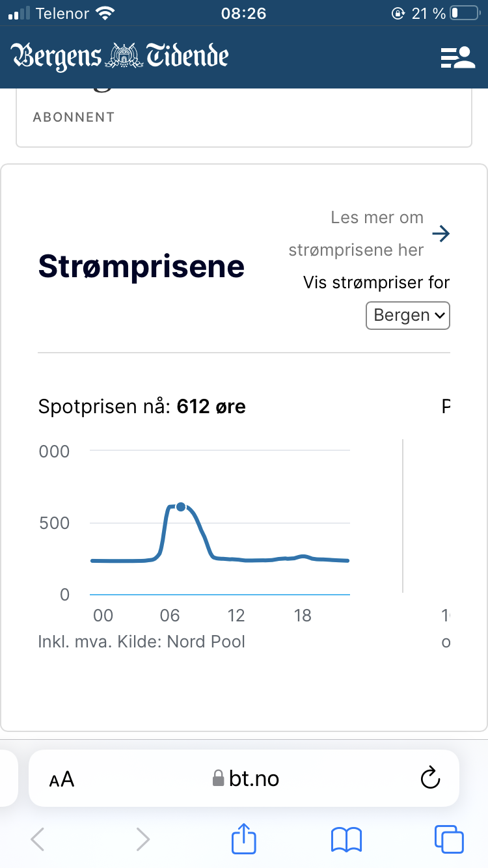This screenshot has height=868, width=488.
Task: Click the current price dot on chart
Action: click(181, 507)
